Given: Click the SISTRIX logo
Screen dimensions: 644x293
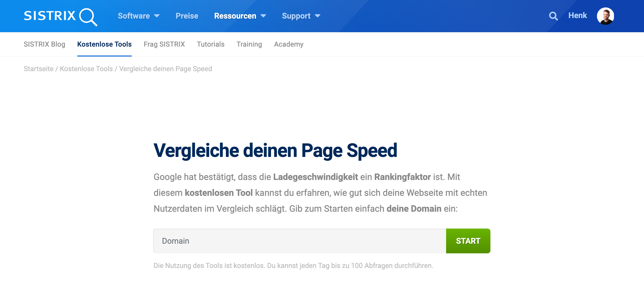Looking at the screenshot, I should pos(60,17).
